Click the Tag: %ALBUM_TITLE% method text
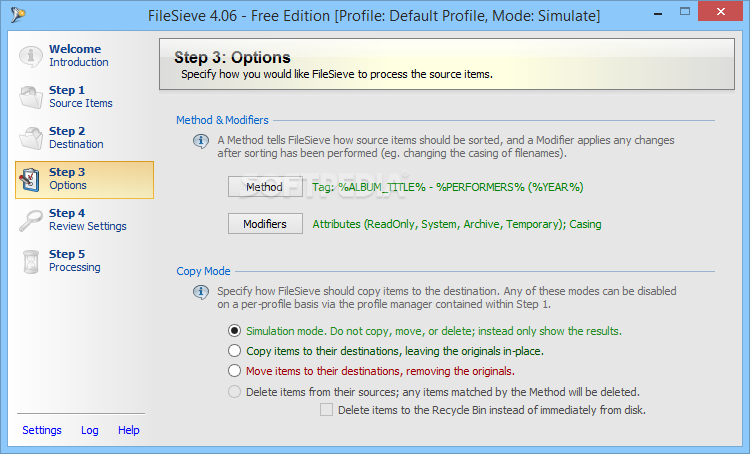This screenshot has height=454, width=750. 448,187
